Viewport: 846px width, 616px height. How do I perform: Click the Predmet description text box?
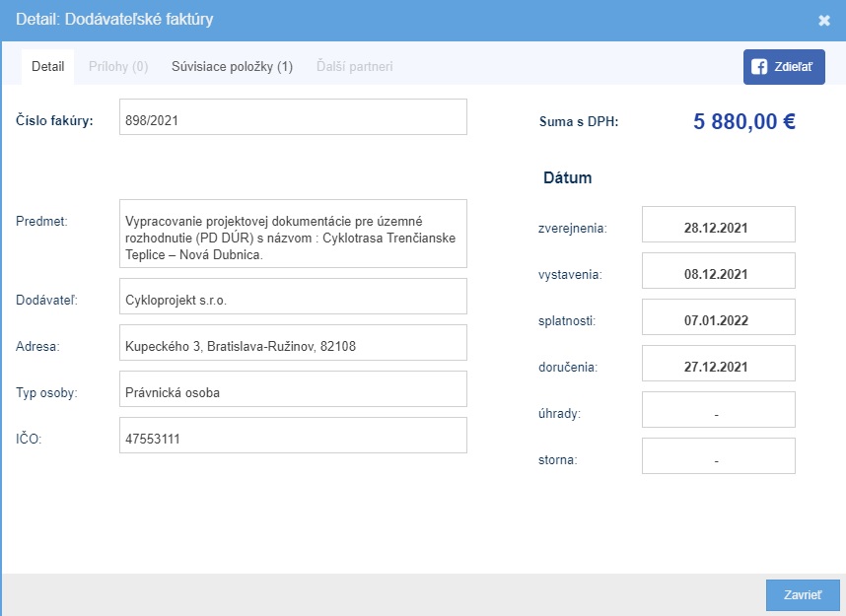(293, 234)
